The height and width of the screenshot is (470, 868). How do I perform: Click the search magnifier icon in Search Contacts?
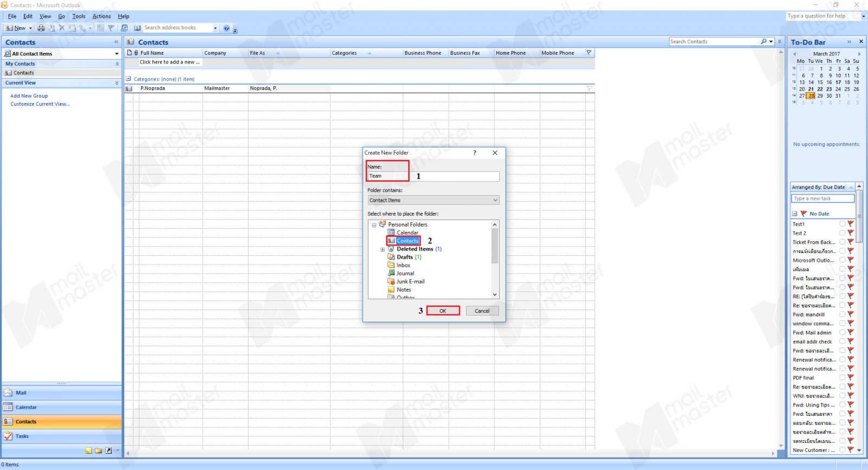pos(764,41)
